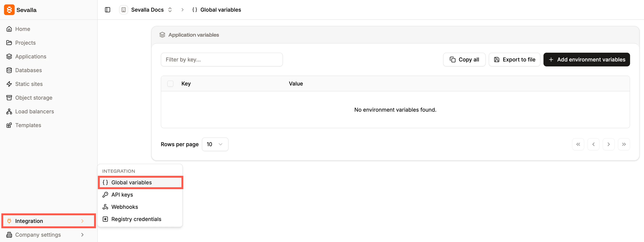Go to first page of results
This screenshot has width=644, height=242.
(578, 144)
